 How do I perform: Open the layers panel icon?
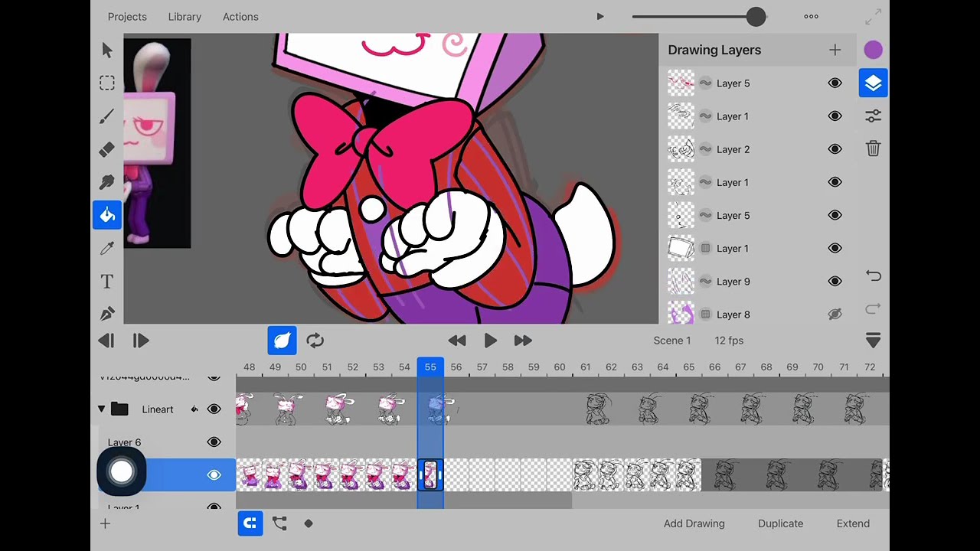click(x=873, y=83)
